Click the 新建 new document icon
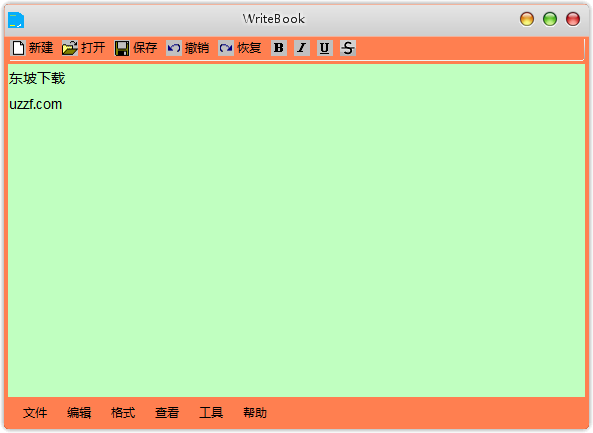The height and width of the screenshot is (433, 593). coord(18,48)
